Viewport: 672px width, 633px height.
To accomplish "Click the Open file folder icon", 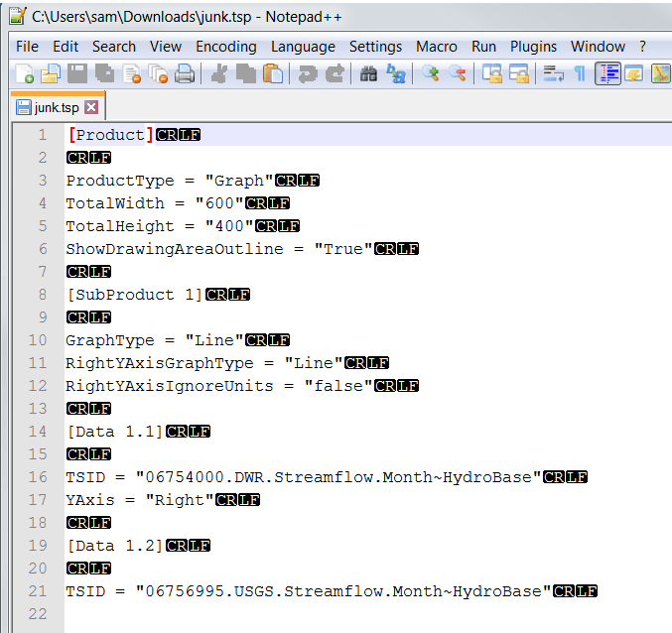I will click(x=51, y=73).
